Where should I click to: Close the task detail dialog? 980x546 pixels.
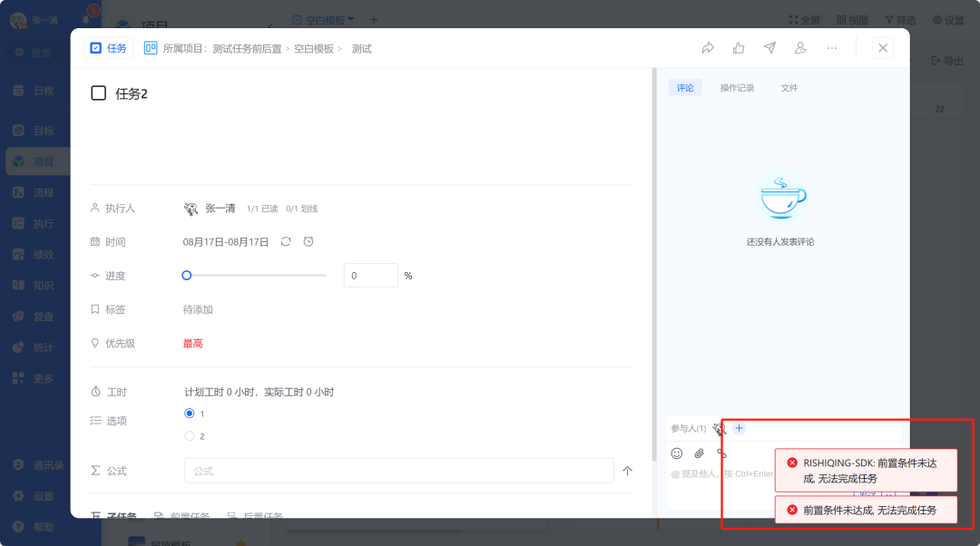coord(883,48)
